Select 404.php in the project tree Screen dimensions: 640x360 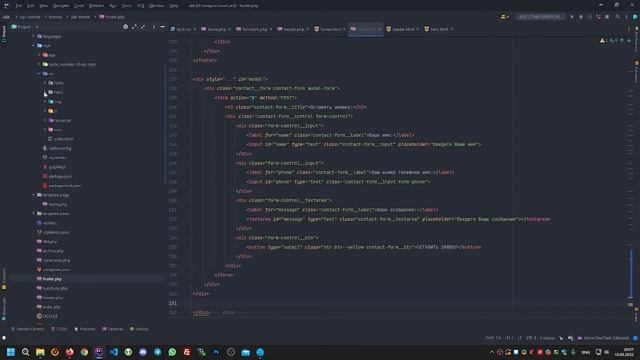pos(47,242)
